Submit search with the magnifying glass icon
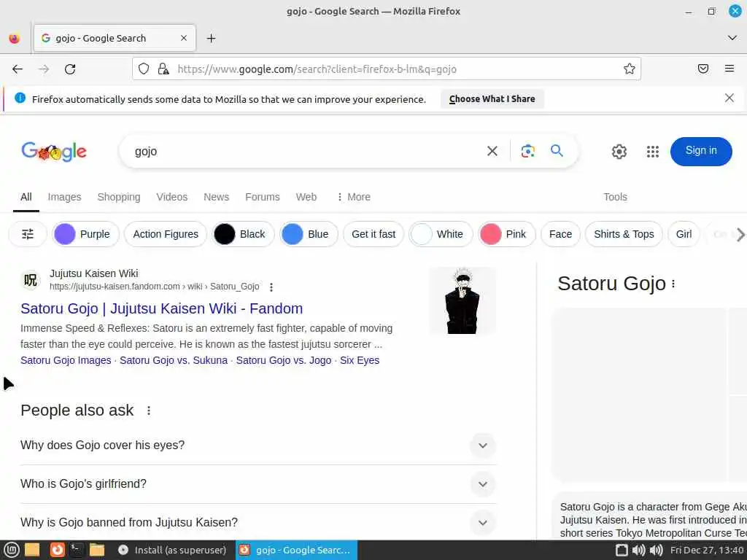The height and width of the screenshot is (560, 747). coord(557,151)
